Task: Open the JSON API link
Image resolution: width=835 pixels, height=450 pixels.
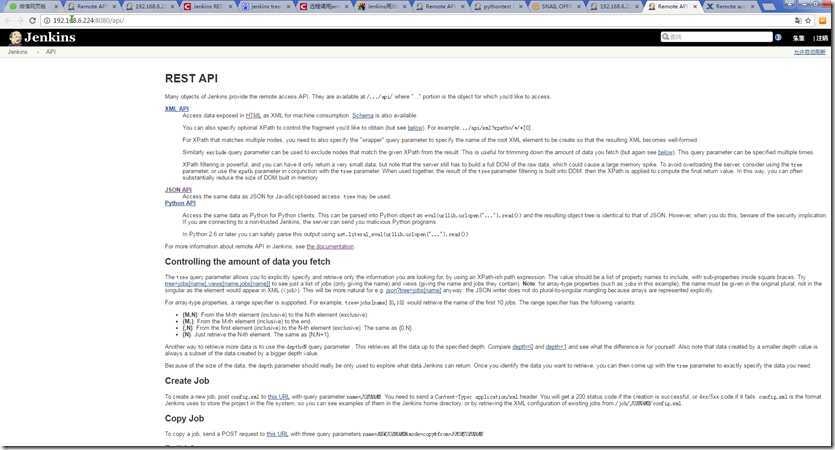Action: click(x=178, y=190)
